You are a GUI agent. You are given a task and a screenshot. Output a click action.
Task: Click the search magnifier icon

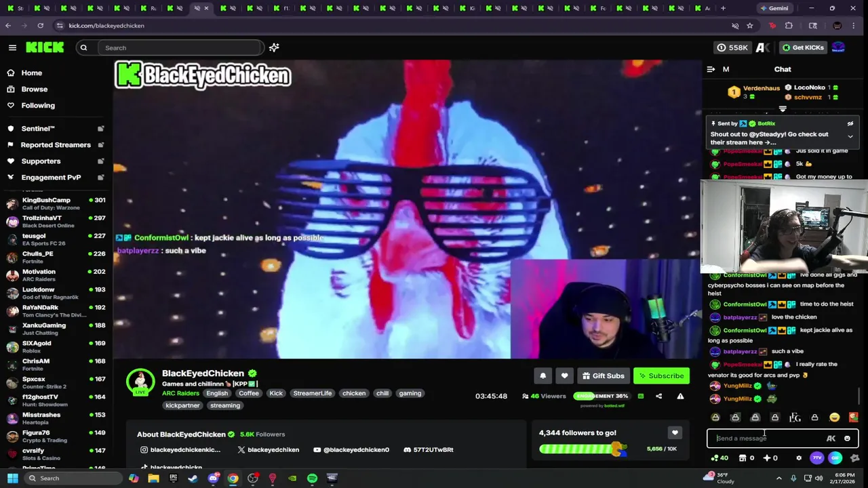coord(83,47)
